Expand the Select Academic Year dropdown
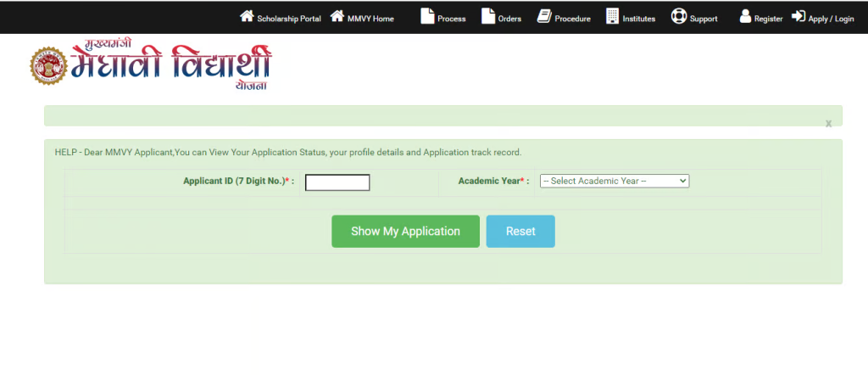This screenshot has height=375, width=868. (x=615, y=181)
